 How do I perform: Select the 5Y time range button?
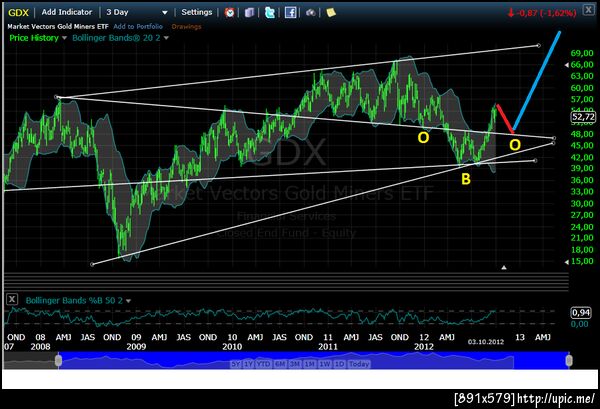(235, 364)
